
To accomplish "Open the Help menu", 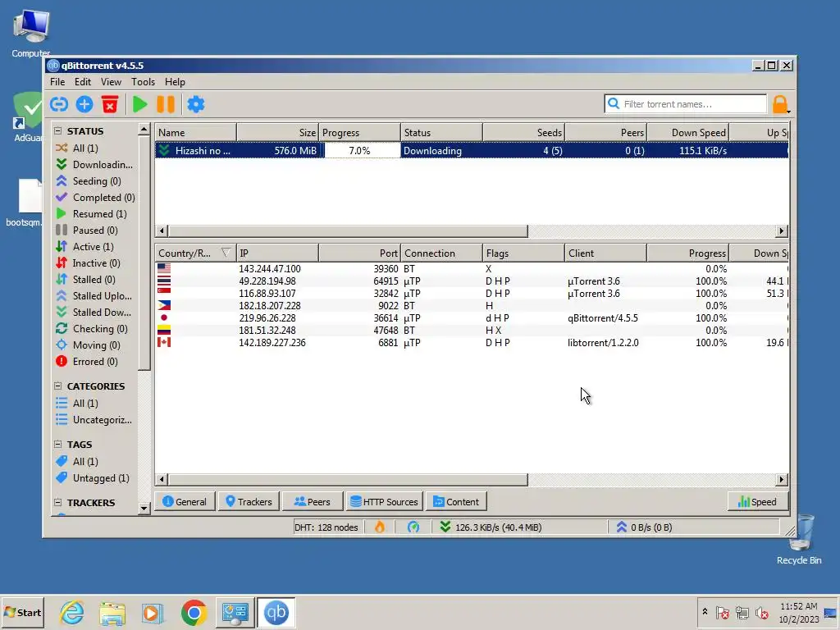I will point(175,82).
